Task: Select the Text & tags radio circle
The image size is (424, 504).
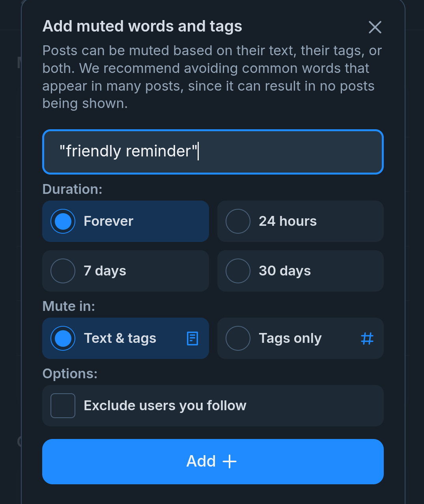Action: [x=63, y=338]
